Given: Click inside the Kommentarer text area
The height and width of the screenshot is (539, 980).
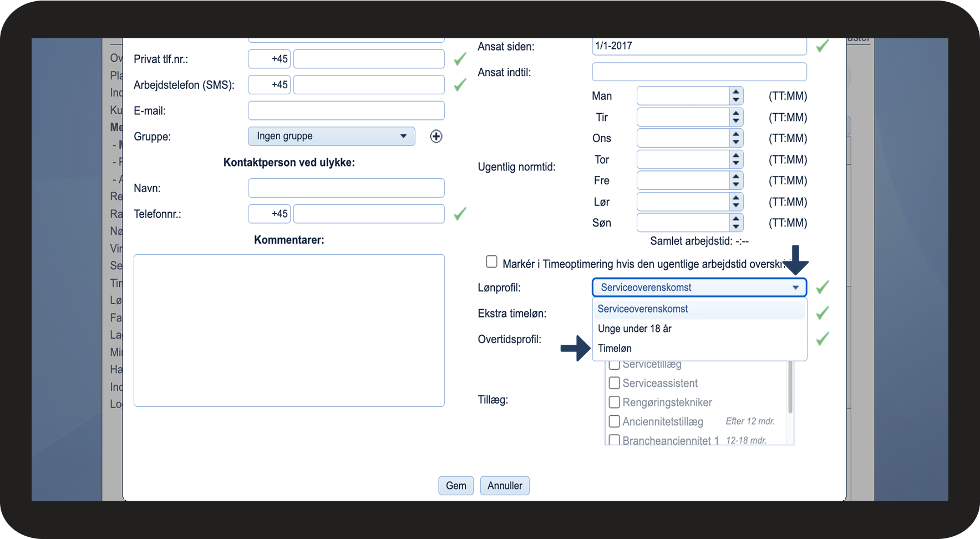Looking at the screenshot, I should 289,330.
